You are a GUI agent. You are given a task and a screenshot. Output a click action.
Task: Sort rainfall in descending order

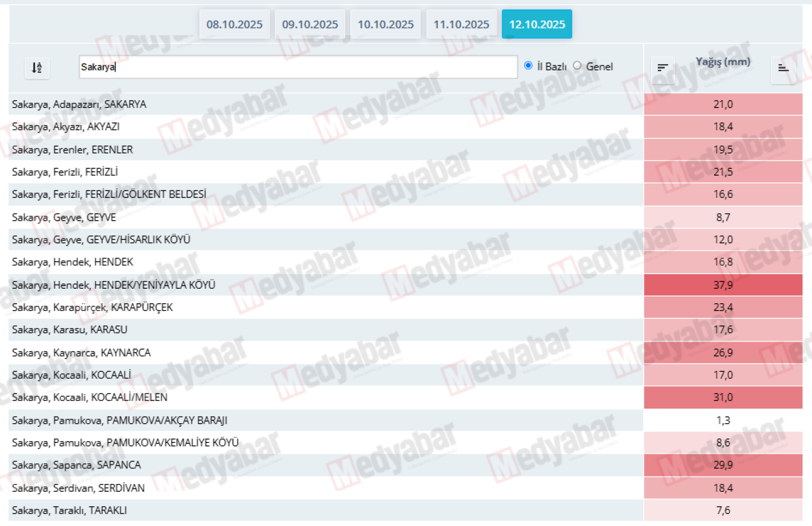662,67
